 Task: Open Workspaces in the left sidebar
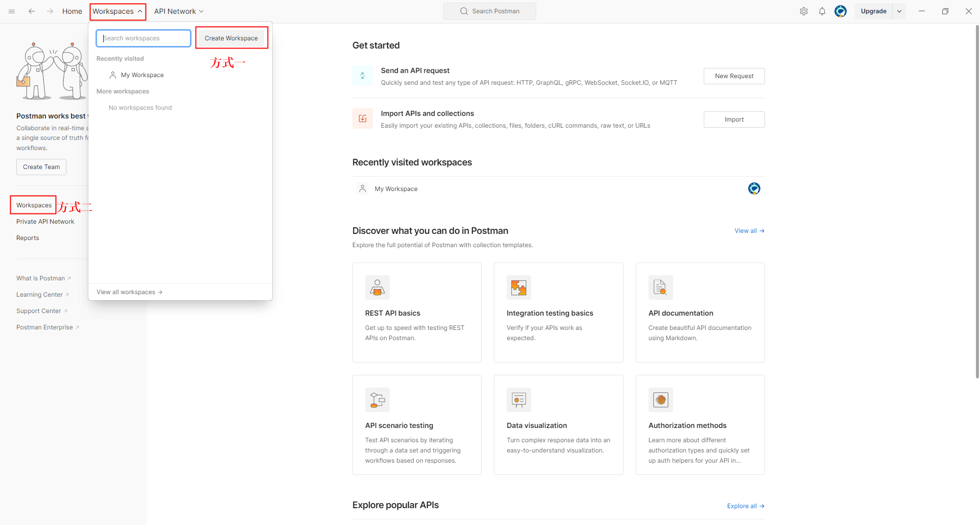pyautogui.click(x=34, y=205)
